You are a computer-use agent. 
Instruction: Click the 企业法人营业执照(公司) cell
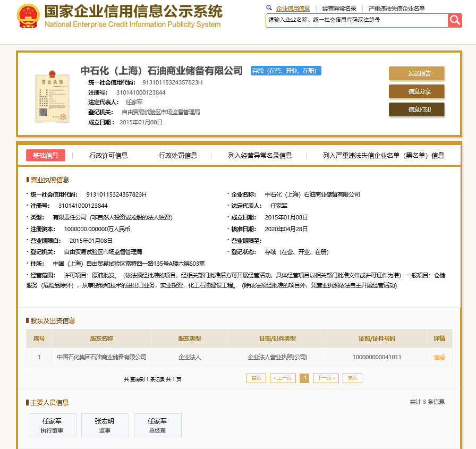[x=277, y=357]
